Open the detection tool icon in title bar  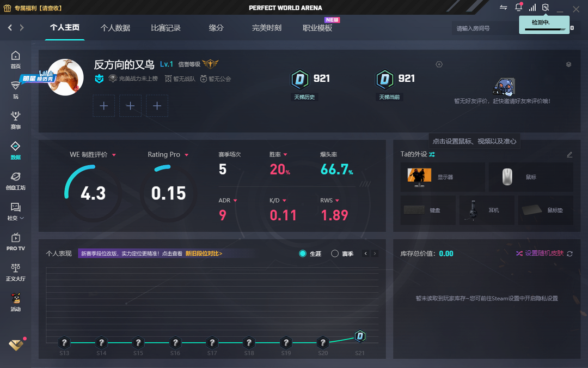[x=546, y=8]
